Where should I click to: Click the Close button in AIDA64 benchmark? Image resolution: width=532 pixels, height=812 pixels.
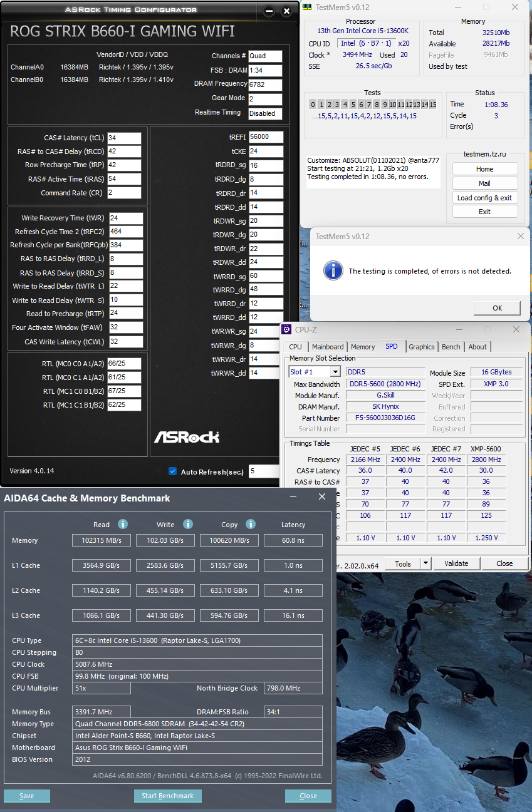(x=308, y=796)
